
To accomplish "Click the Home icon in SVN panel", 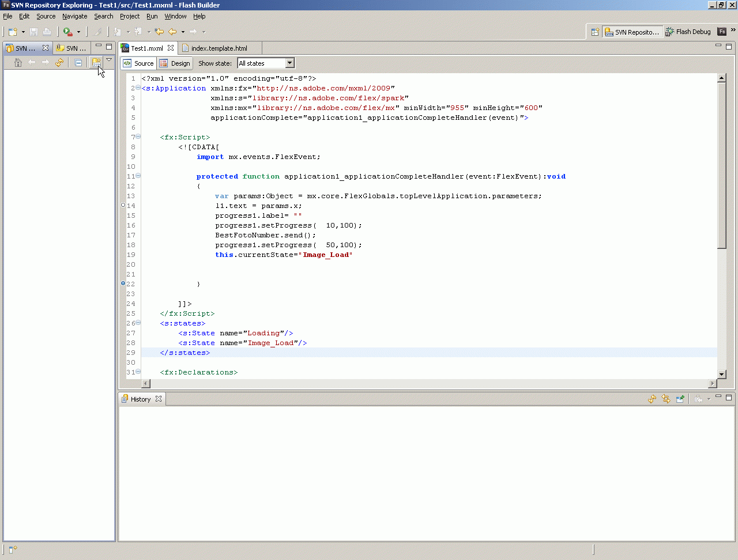I will click(x=18, y=62).
